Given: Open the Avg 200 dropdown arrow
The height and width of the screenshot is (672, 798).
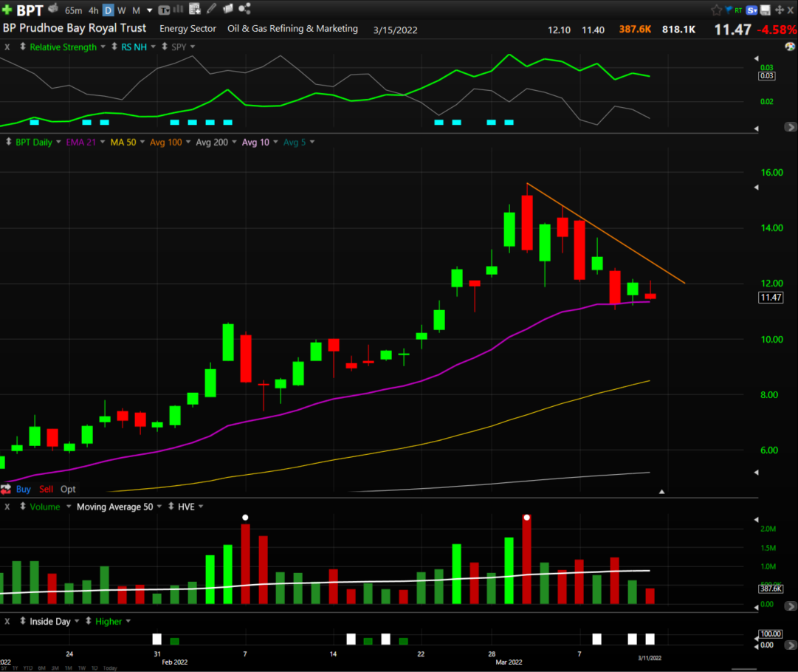Looking at the screenshot, I should [x=234, y=142].
